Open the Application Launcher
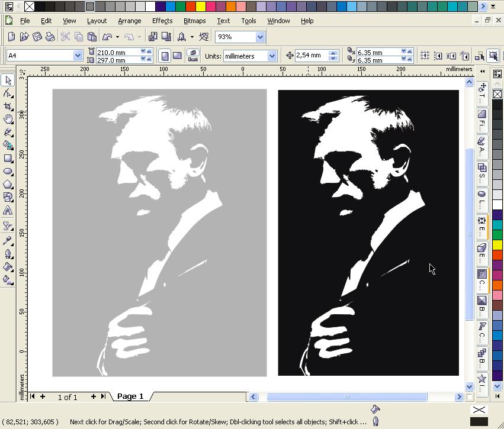The width and height of the screenshot is (504, 429). tap(182, 37)
